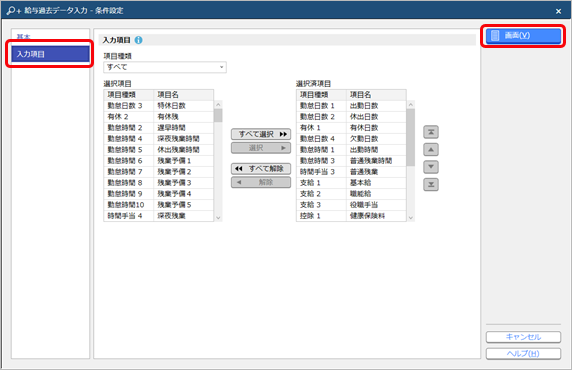
Task: Select 出勤時間 row in 選択済項目 list
Action: tap(351, 150)
